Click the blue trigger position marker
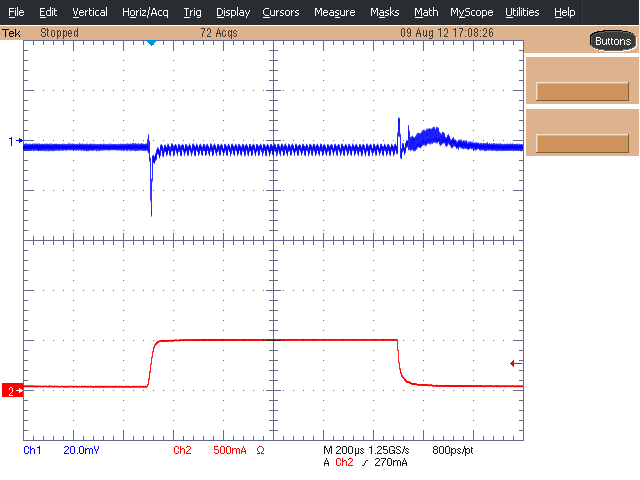 point(151,42)
